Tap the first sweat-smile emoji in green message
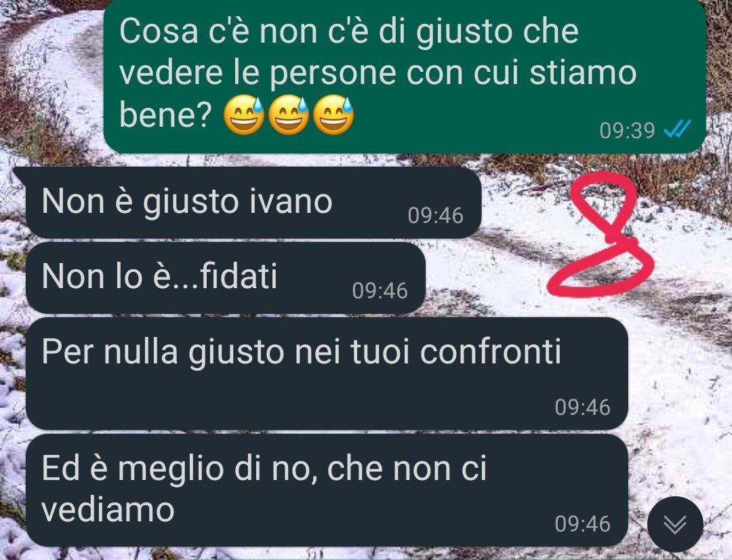The width and height of the screenshot is (732, 560). pyautogui.click(x=244, y=115)
